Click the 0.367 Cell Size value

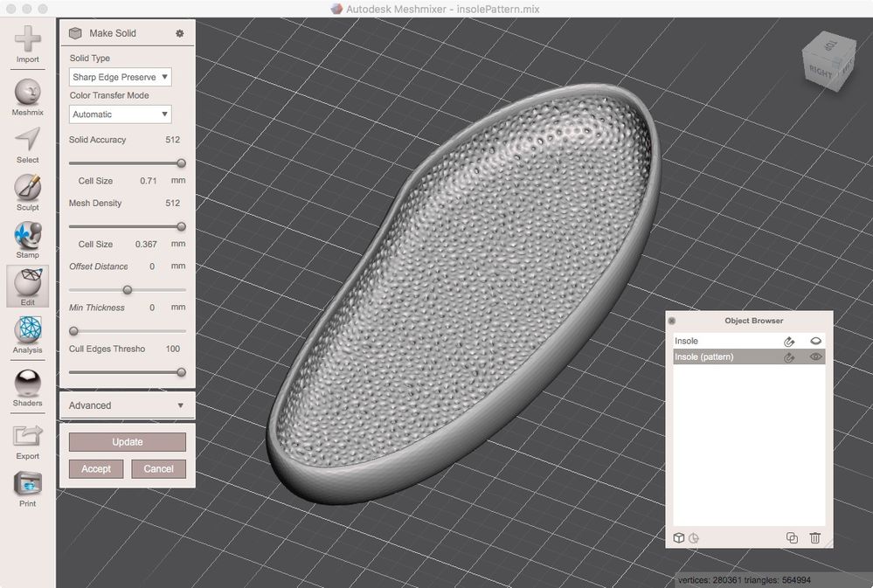pos(146,245)
